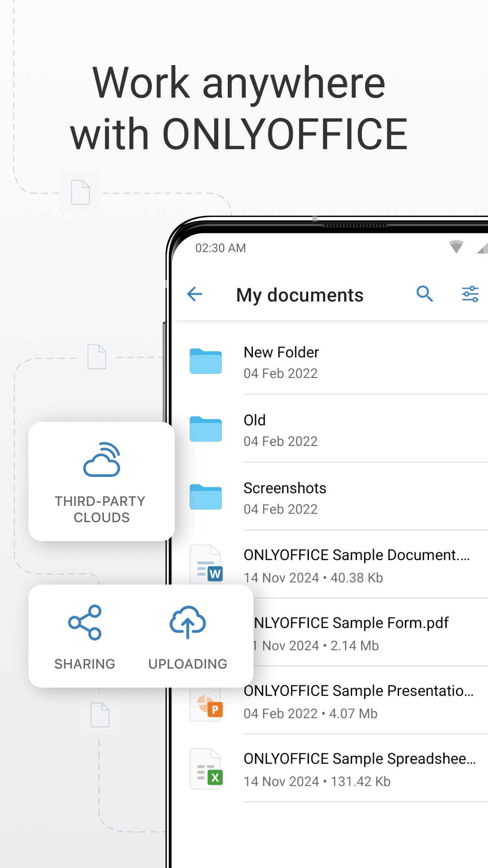The image size is (488, 868).
Task: Tap the back arrow icon
Action: 195,294
